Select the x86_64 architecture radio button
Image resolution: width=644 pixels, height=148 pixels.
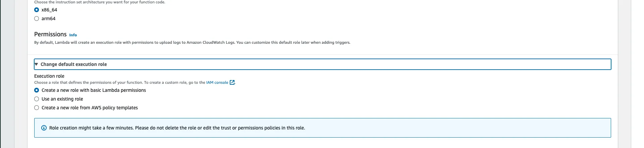(37, 10)
